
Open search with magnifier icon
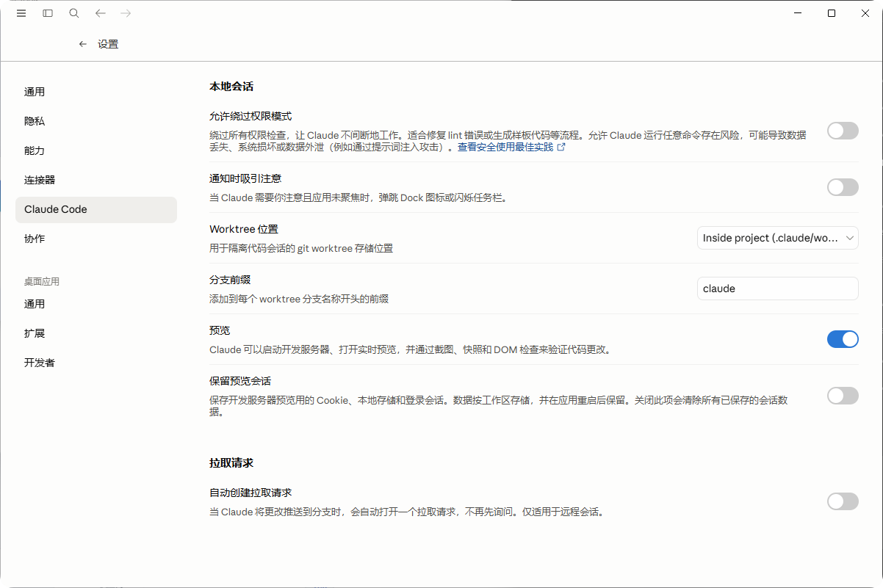point(74,13)
